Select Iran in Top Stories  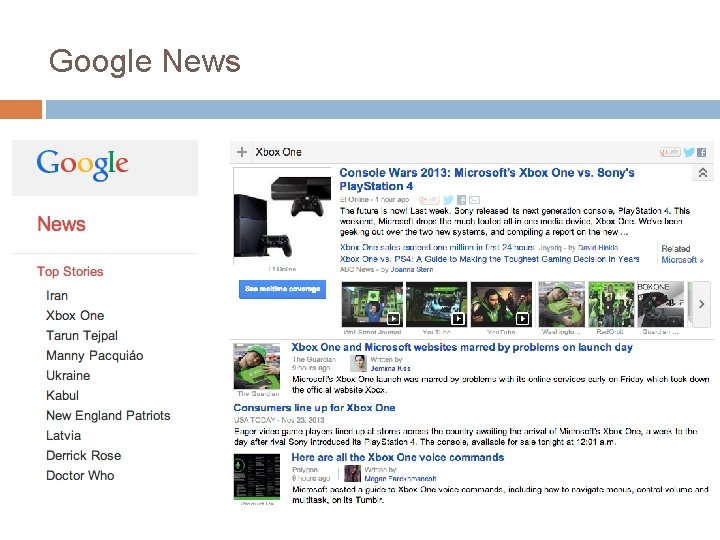pyautogui.click(x=57, y=295)
